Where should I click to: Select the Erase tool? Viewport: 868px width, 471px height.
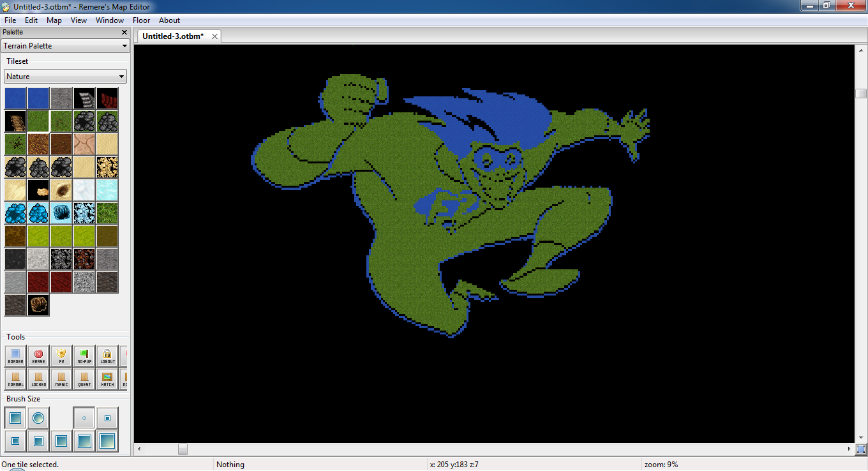tap(38, 356)
